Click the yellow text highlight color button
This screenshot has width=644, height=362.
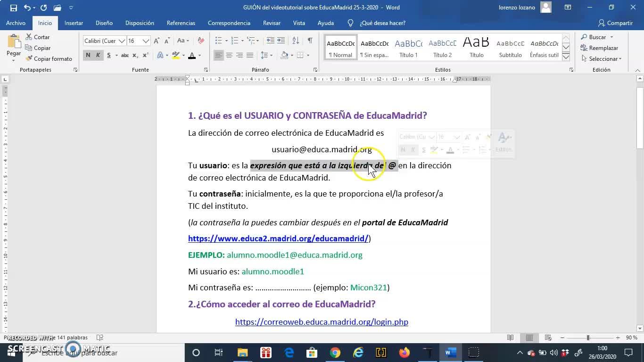coord(175,56)
